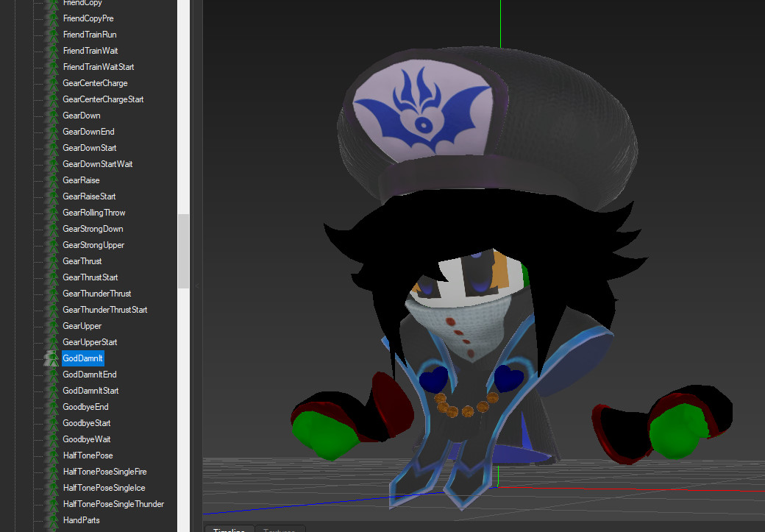The width and height of the screenshot is (765, 532).
Task: Select GearStrongUpper from the animation list
Action: click(x=93, y=245)
